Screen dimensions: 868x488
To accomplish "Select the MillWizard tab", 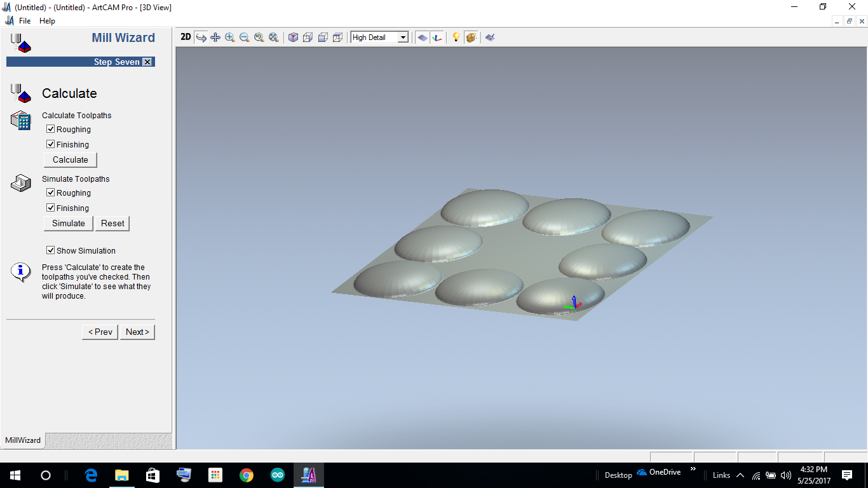I will (23, 440).
